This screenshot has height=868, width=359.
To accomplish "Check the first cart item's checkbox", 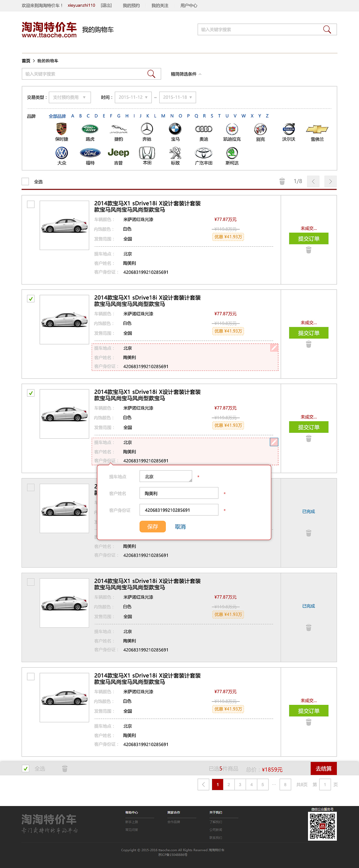I will [31, 204].
